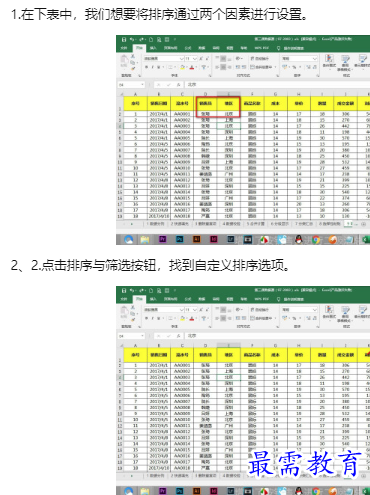Click Save icon in first Excel screenshot

[x=124, y=39]
